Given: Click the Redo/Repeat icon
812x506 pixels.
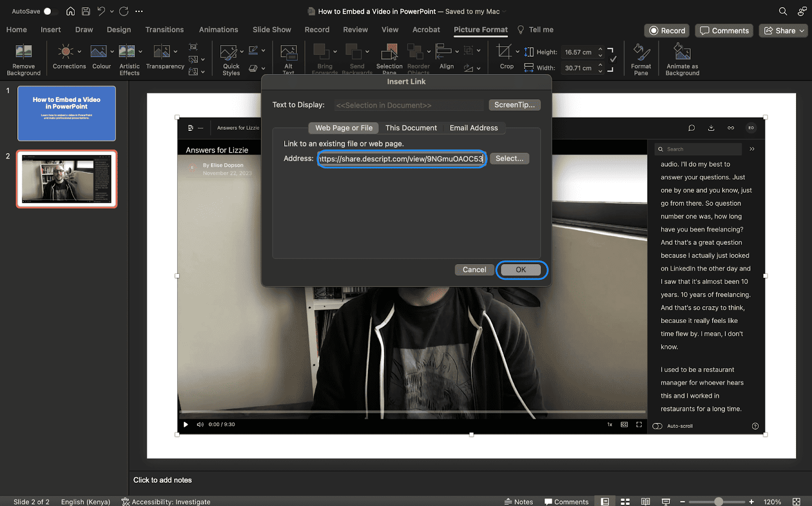Looking at the screenshot, I should click(x=124, y=11).
